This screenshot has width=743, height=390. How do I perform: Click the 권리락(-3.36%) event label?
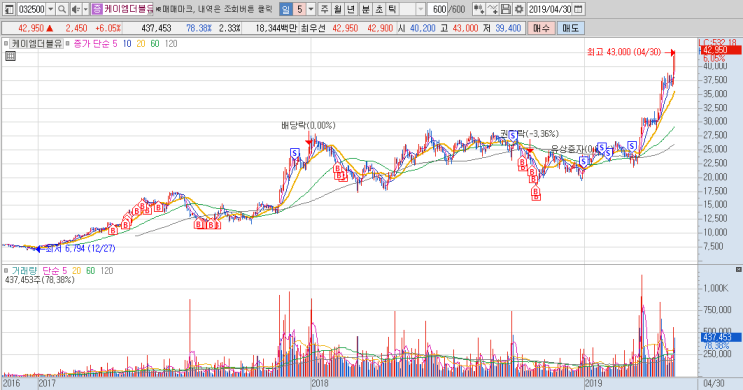530,134
